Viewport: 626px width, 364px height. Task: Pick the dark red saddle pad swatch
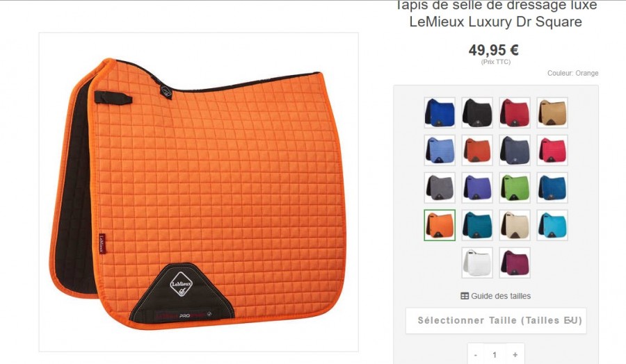[x=515, y=113]
